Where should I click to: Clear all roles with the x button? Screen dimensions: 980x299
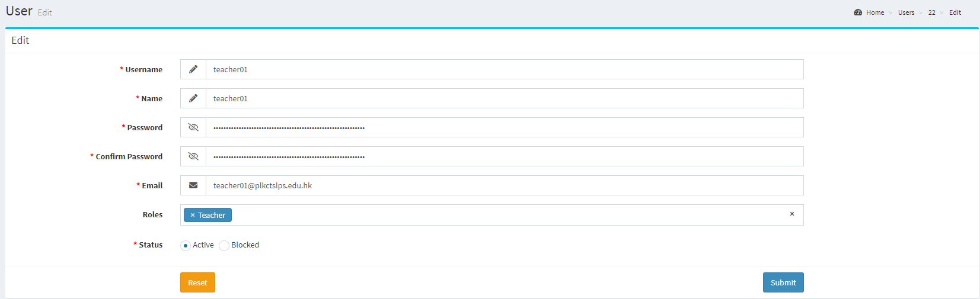tap(791, 214)
